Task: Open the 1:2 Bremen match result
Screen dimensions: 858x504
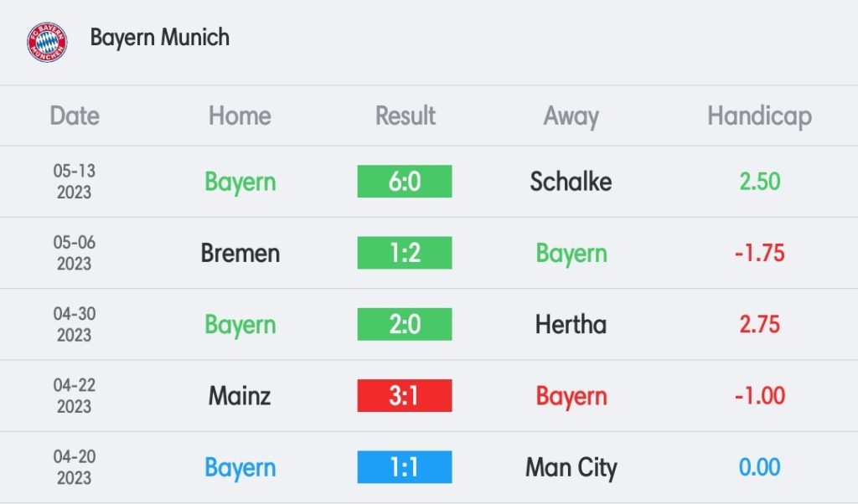Action: (x=405, y=253)
